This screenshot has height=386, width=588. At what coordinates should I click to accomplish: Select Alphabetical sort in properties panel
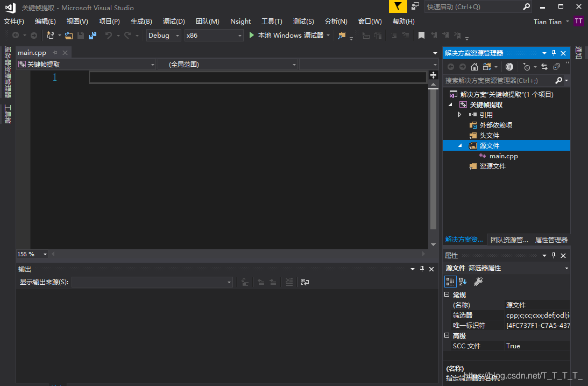point(463,282)
